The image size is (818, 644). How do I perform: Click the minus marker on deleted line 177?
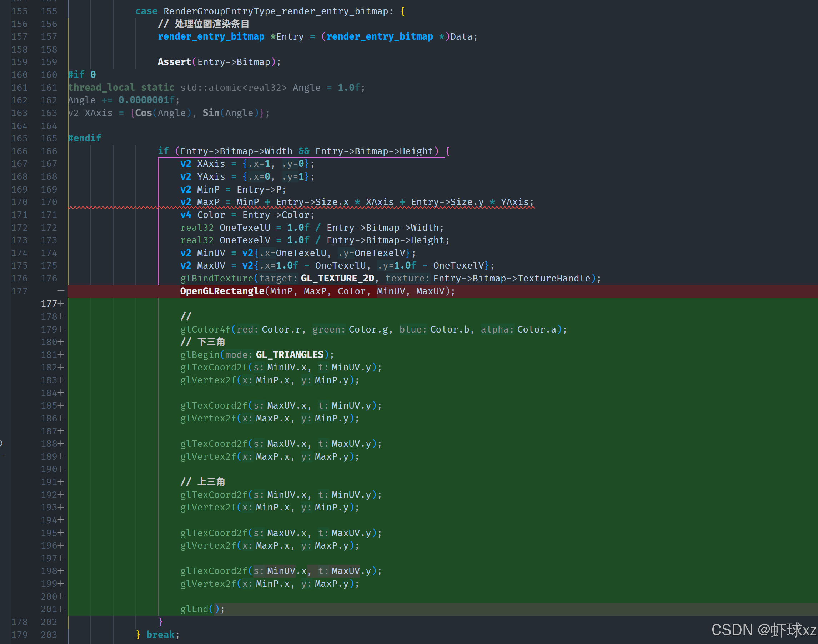[x=61, y=291]
